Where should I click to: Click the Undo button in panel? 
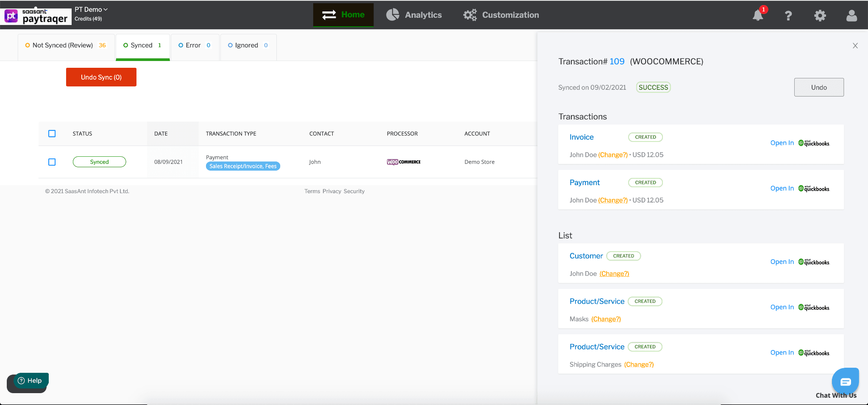pos(819,87)
